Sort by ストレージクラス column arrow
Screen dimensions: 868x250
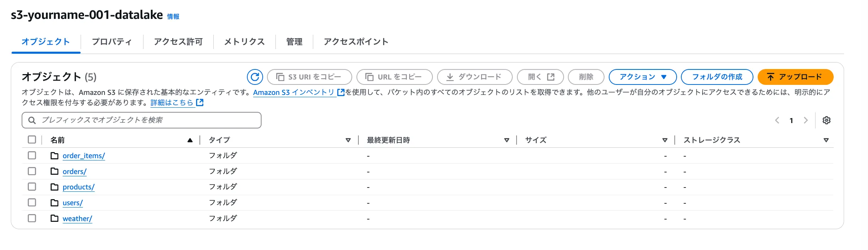(x=826, y=140)
